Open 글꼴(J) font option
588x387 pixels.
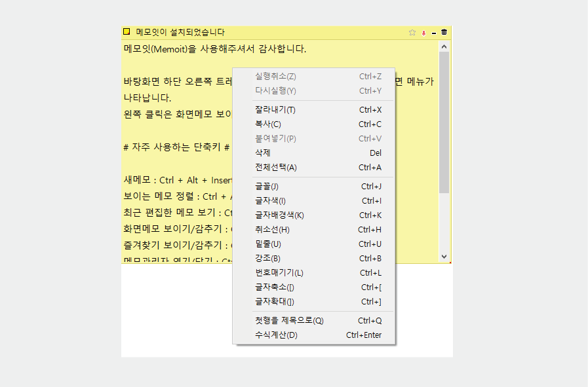(x=314, y=186)
